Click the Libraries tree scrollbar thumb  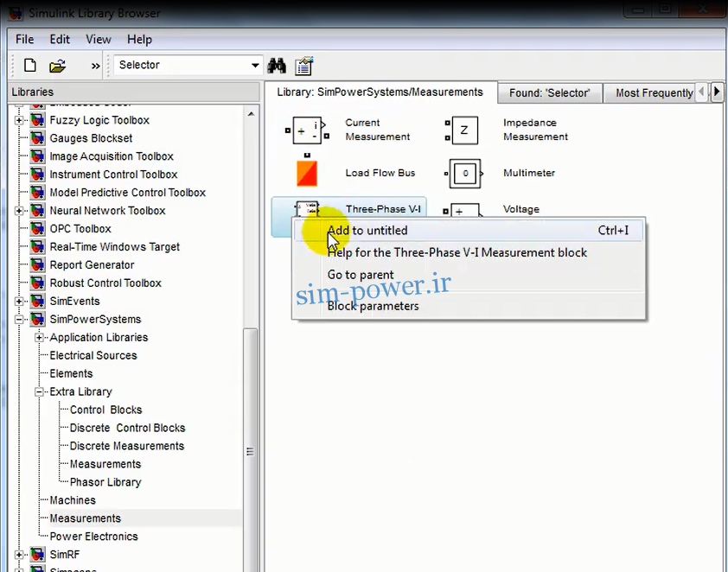coord(250,450)
